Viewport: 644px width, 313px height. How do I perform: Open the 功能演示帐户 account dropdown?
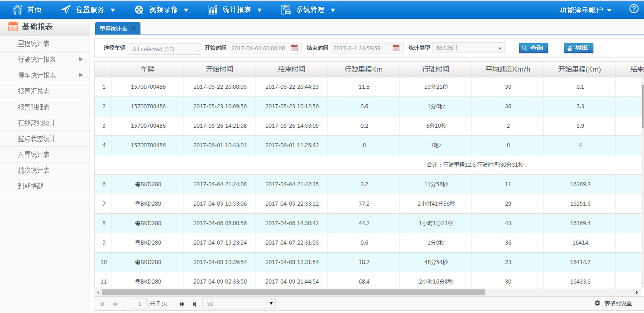point(586,10)
